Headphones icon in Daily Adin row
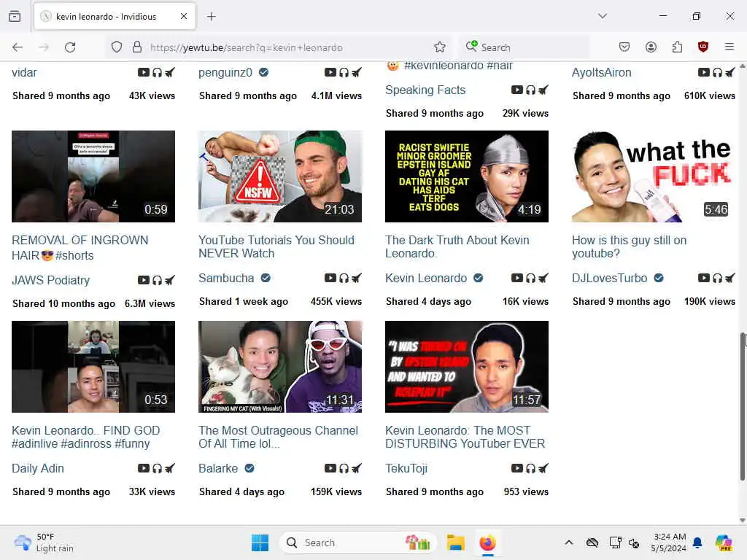The width and height of the screenshot is (747, 560). (158, 468)
